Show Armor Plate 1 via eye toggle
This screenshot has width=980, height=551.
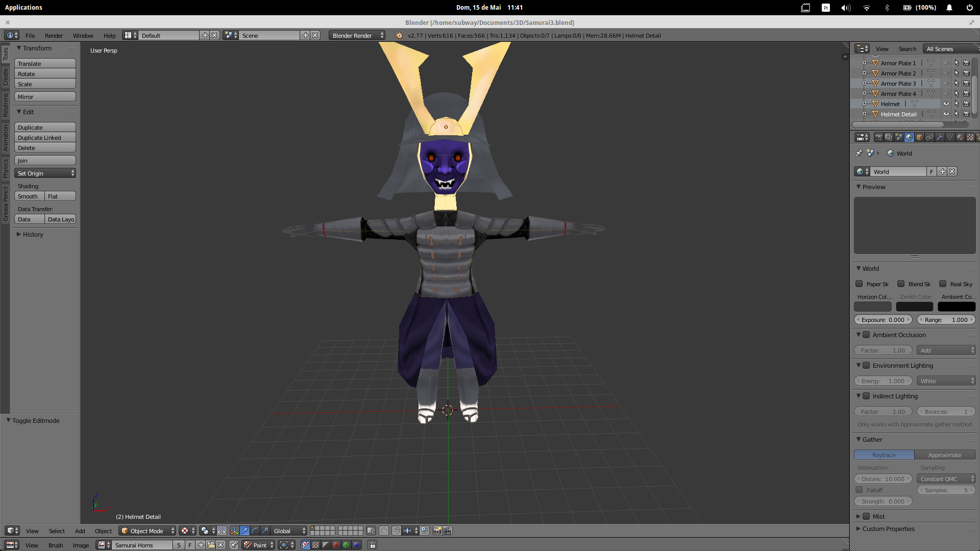(946, 63)
